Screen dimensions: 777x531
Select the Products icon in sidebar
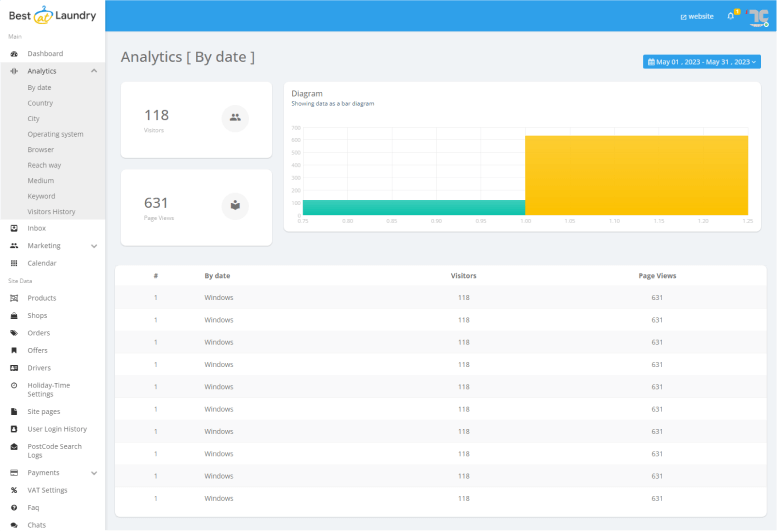pos(14,298)
